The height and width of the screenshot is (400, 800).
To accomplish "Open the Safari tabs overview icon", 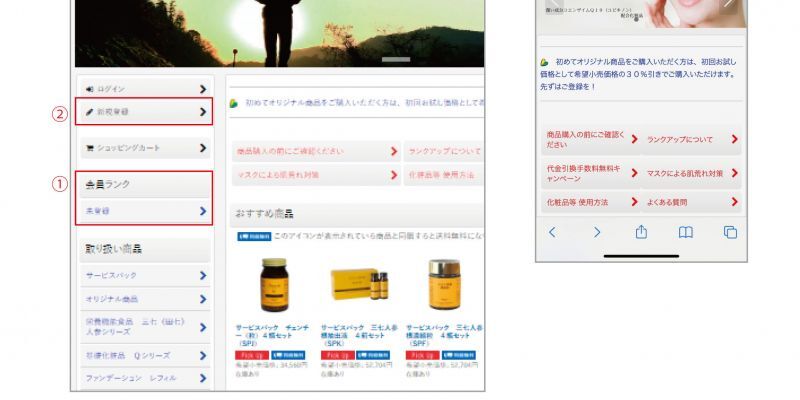I will click(731, 233).
